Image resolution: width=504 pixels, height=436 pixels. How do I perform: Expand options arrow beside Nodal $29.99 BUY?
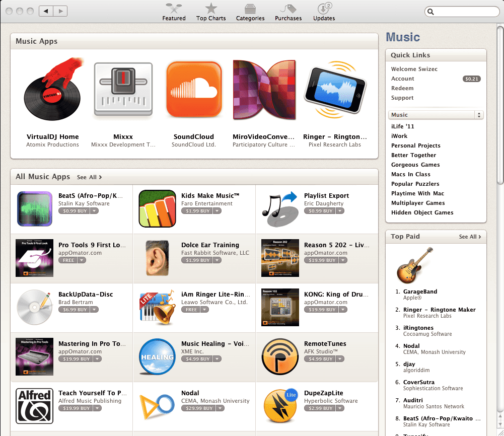(x=220, y=408)
